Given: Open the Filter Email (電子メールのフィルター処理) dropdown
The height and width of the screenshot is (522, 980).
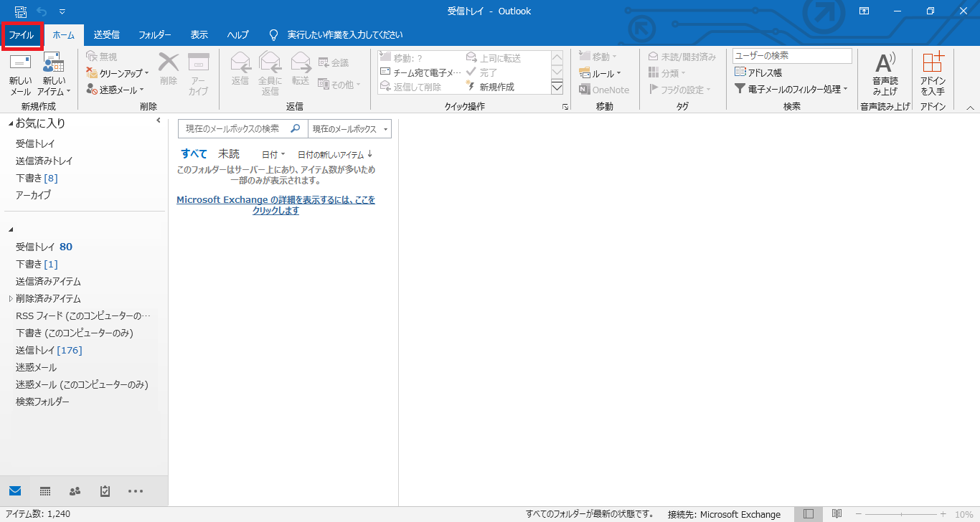Looking at the screenshot, I should (x=791, y=89).
